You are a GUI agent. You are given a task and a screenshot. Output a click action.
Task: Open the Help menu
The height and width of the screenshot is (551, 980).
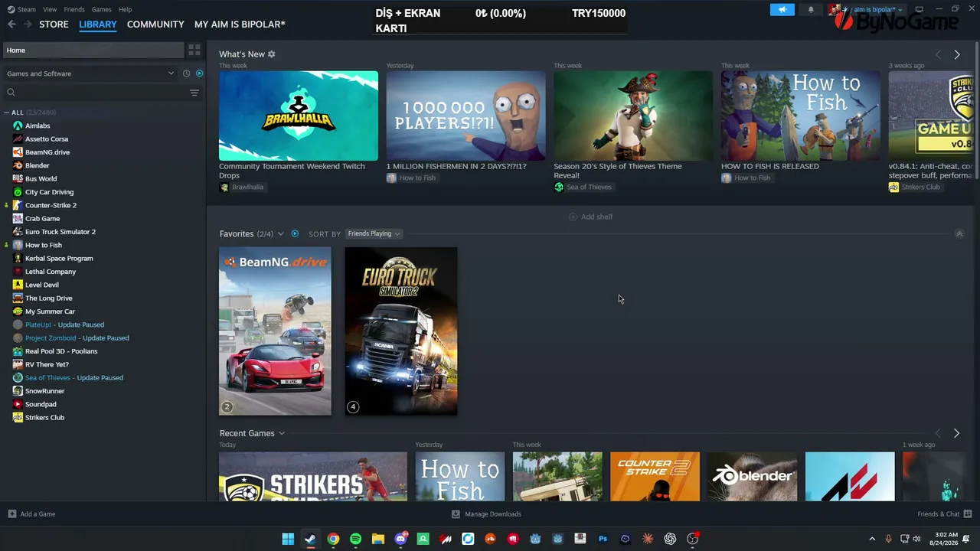pos(125,9)
